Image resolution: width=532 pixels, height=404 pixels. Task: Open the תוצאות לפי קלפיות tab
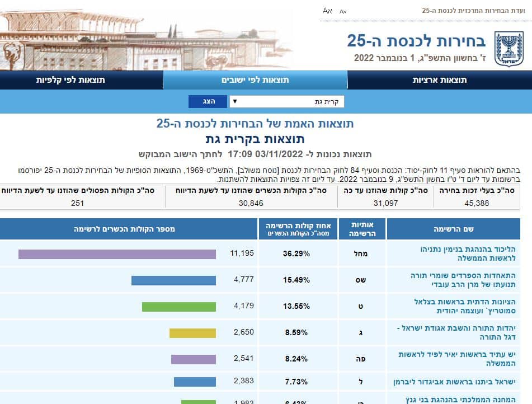70,80
